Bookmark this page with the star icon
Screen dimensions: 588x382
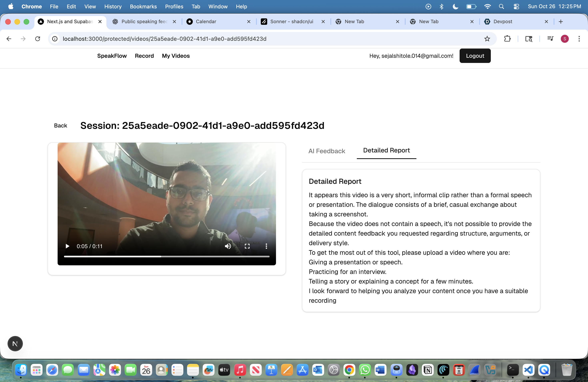pyautogui.click(x=487, y=39)
